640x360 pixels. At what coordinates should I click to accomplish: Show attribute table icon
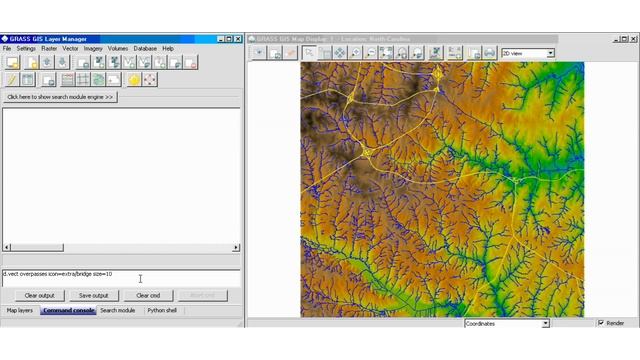point(28,79)
